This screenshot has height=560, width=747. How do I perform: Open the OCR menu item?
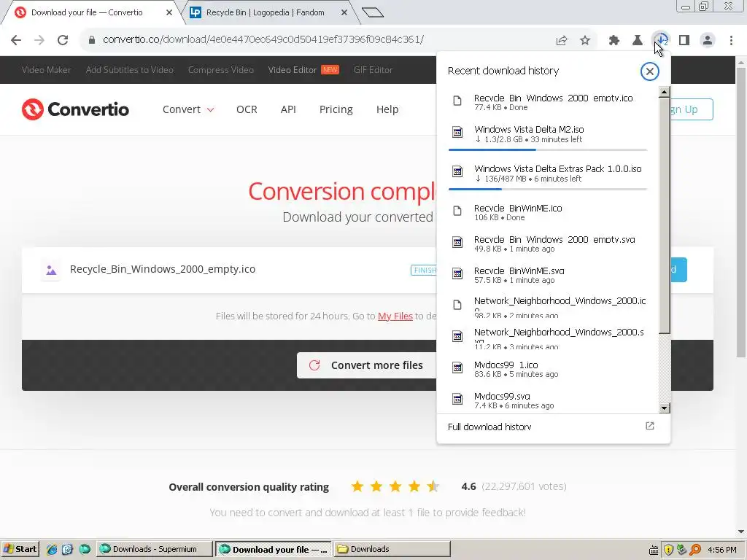[x=247, y=109]
